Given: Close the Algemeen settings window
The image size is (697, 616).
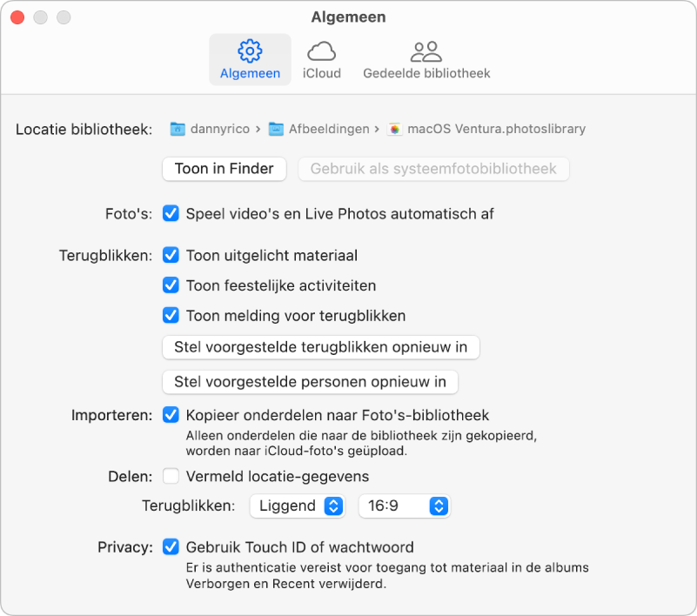Looking at the screenshot, I should point(17,17).
